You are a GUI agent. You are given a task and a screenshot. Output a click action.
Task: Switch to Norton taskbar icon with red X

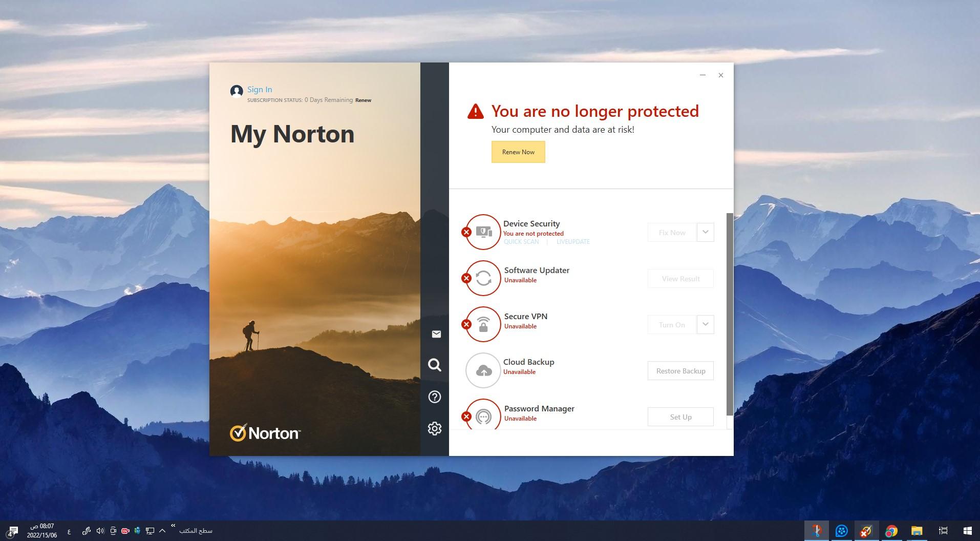866,531
